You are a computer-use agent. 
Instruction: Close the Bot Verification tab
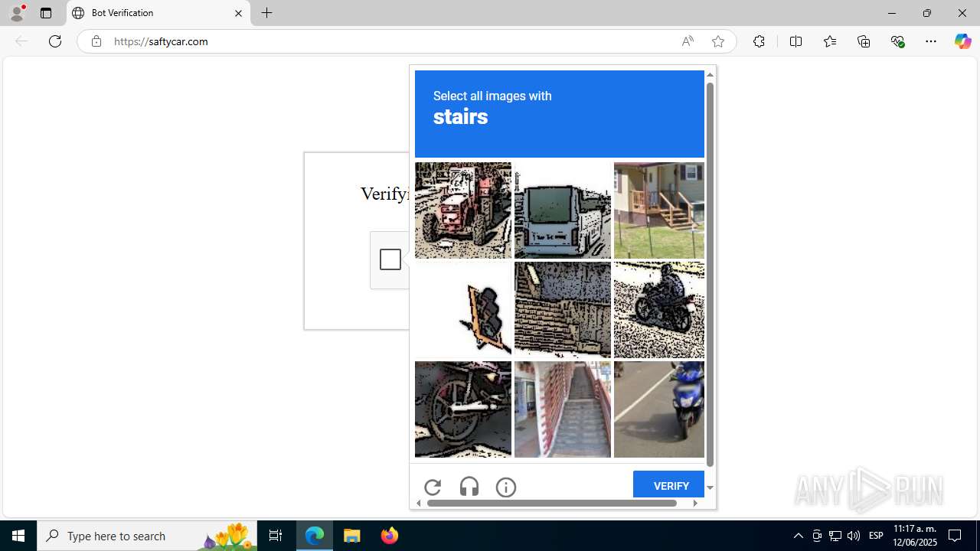coord(238,13)
